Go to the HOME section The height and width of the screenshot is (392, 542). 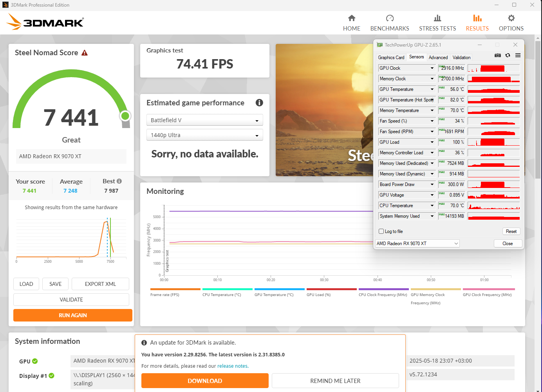coord(352,23)
